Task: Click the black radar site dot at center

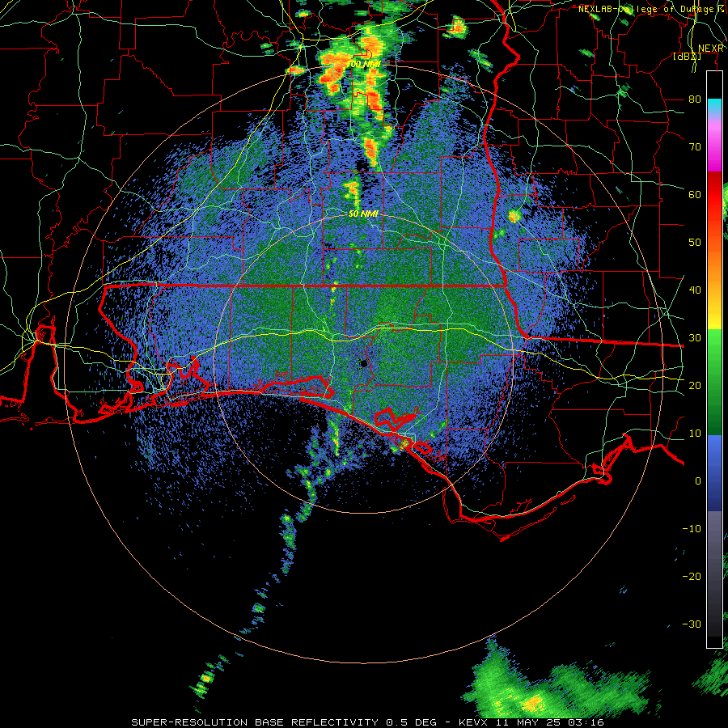Action: point(363,363)
